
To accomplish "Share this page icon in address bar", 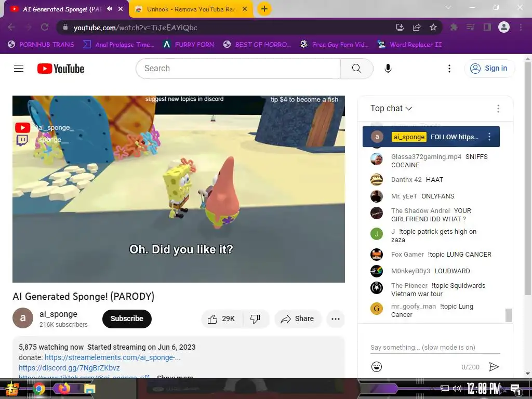I will pos(417,28).
